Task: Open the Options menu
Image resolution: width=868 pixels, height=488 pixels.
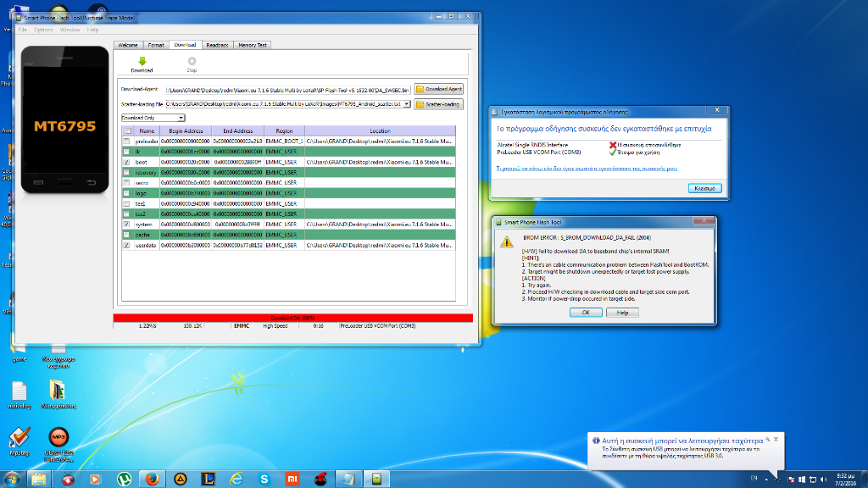Action: point(43,30)
